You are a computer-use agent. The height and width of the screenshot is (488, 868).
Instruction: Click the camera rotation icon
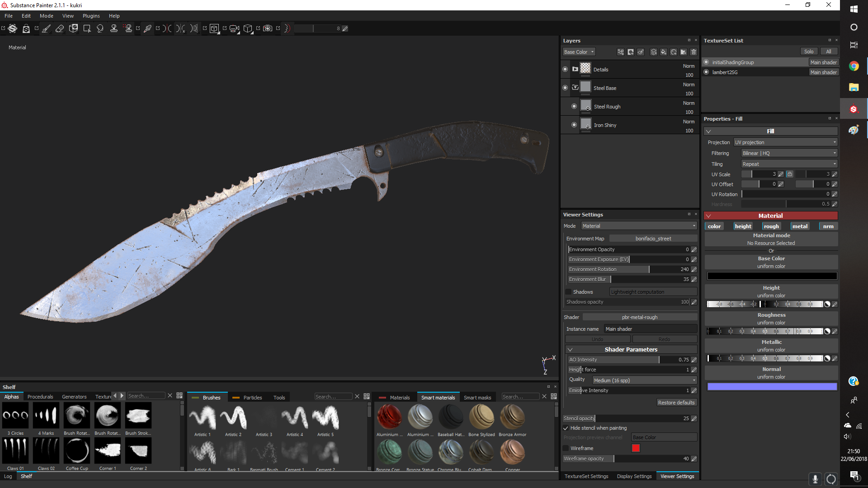(x=234, y=28)
